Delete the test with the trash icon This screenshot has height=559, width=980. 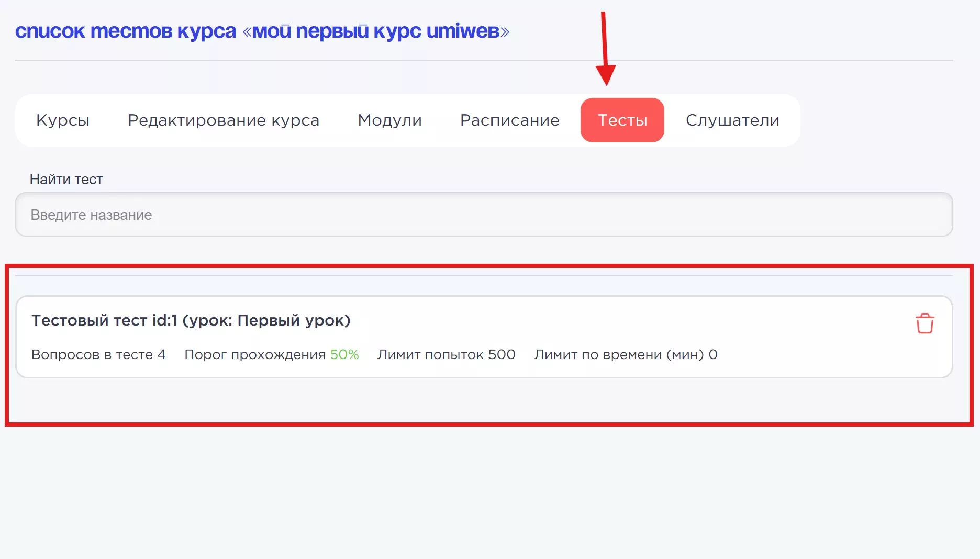925,323
